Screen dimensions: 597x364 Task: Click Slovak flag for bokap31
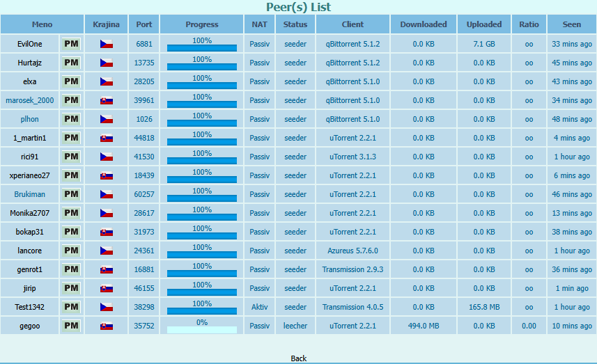(106, 232)
